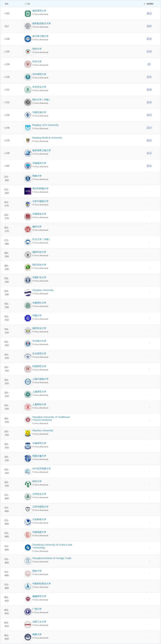Open the 郑州大学 link
Screen dimensions: 161x644
(37, 49)
